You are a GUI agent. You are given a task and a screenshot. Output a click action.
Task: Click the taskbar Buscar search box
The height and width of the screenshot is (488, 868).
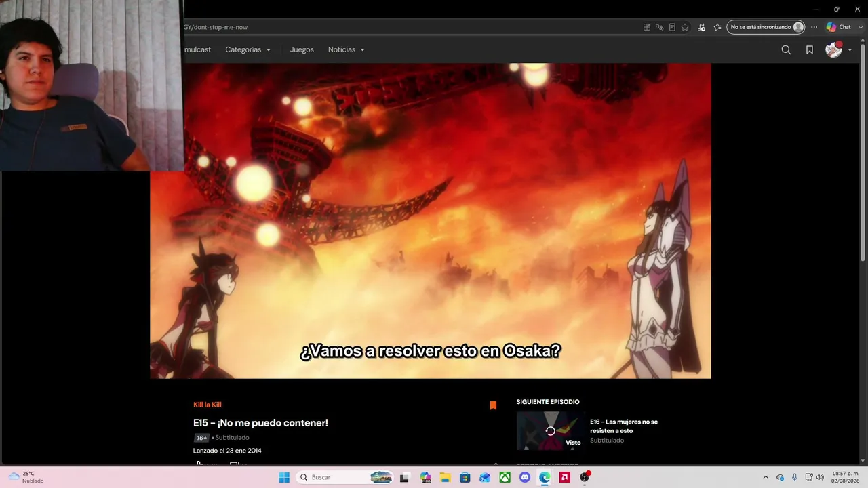click(346, 477)
